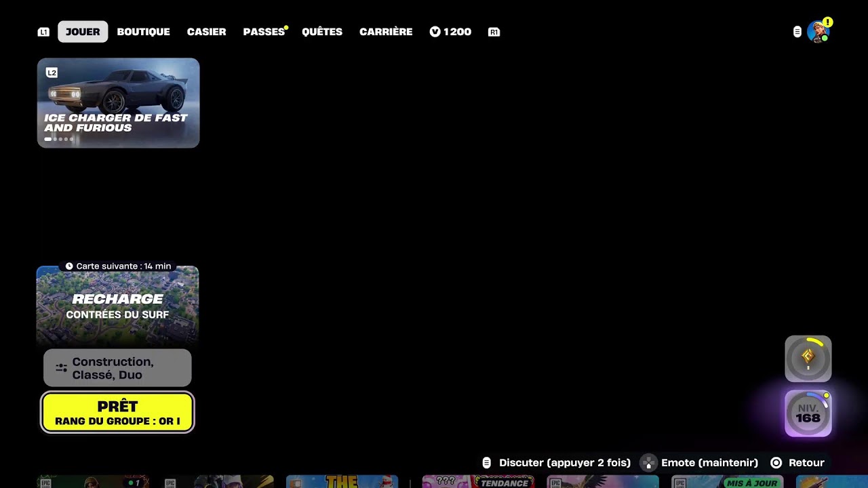Open the Construction, Classé, Duo mode settings
868x488 pixels.
(x=117, y=368)
